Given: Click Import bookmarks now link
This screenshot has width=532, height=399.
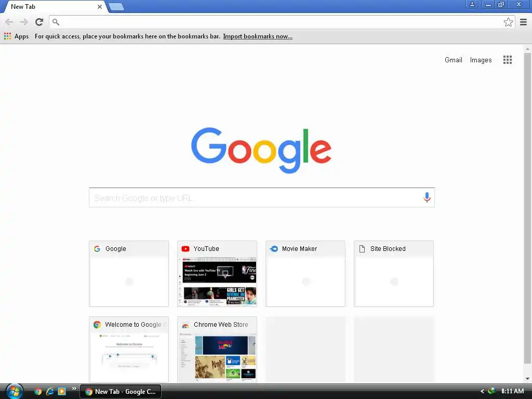Looking at the screenshot, I should (258, 36).
